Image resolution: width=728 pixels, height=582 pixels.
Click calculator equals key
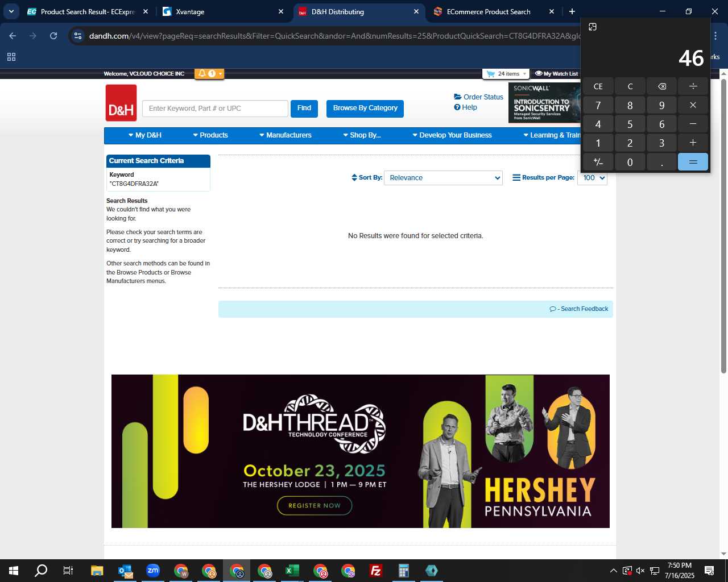693,162
